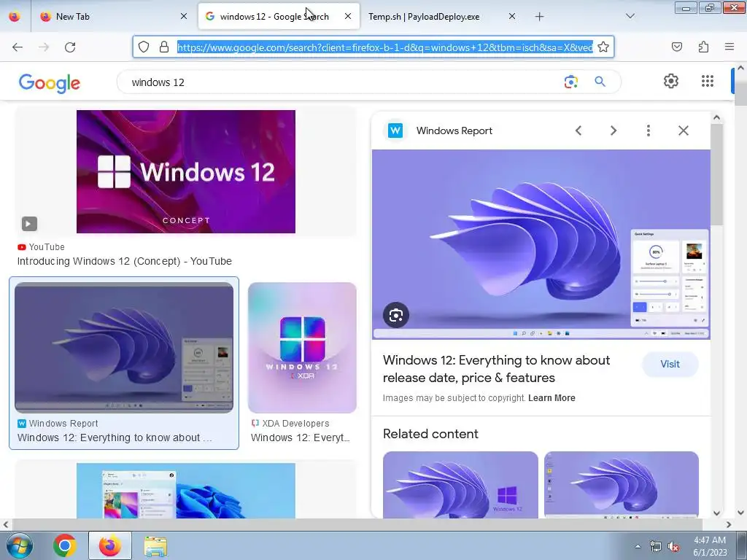Open the Google apps grid
This screenshot has height=560, width=747.
point(708,81)
